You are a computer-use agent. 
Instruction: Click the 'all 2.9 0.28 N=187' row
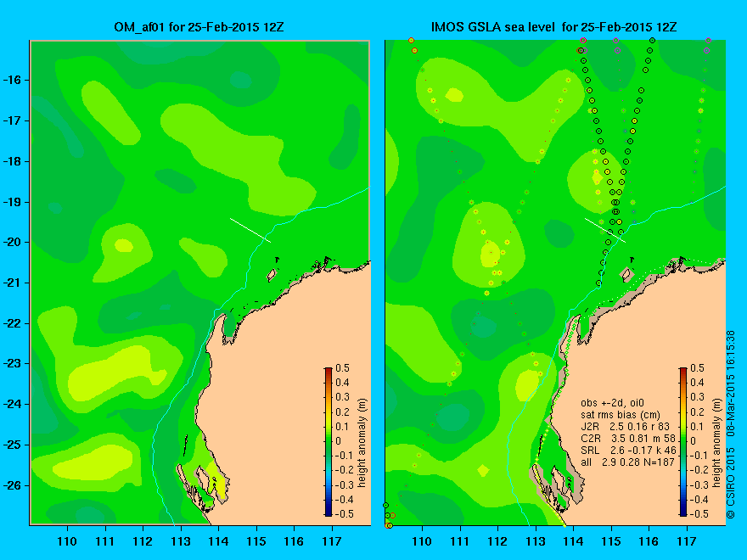(x=627, y=462)
